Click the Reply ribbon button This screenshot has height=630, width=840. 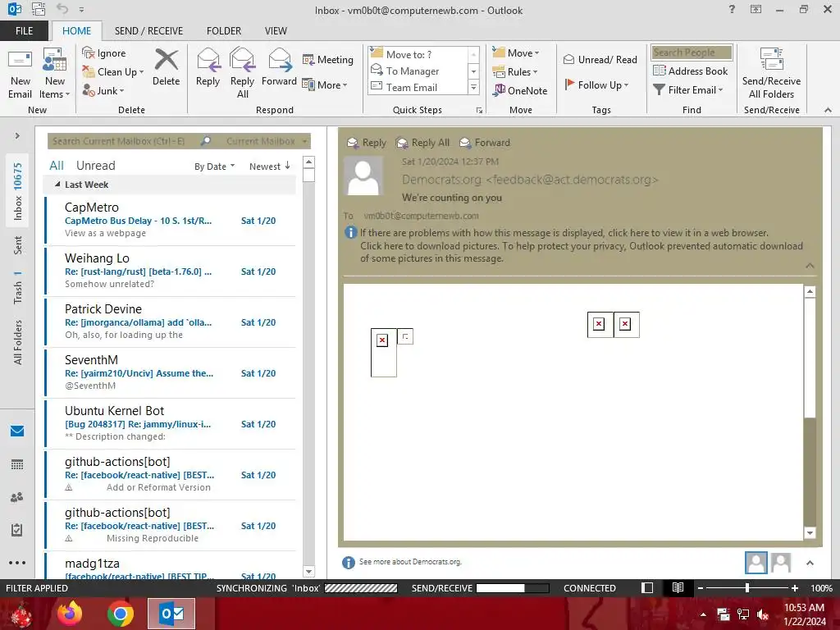(208, 67)
